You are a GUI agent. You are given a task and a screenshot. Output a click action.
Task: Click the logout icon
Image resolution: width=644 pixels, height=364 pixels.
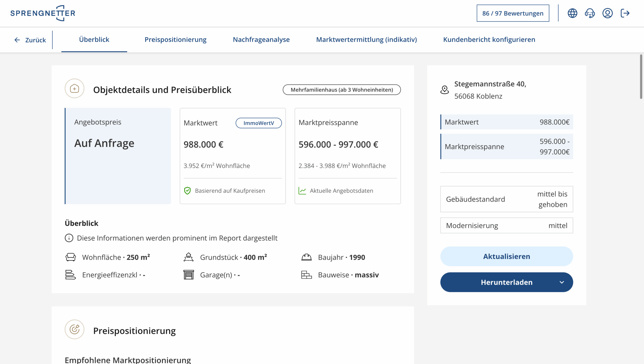(x=625, y=13)
